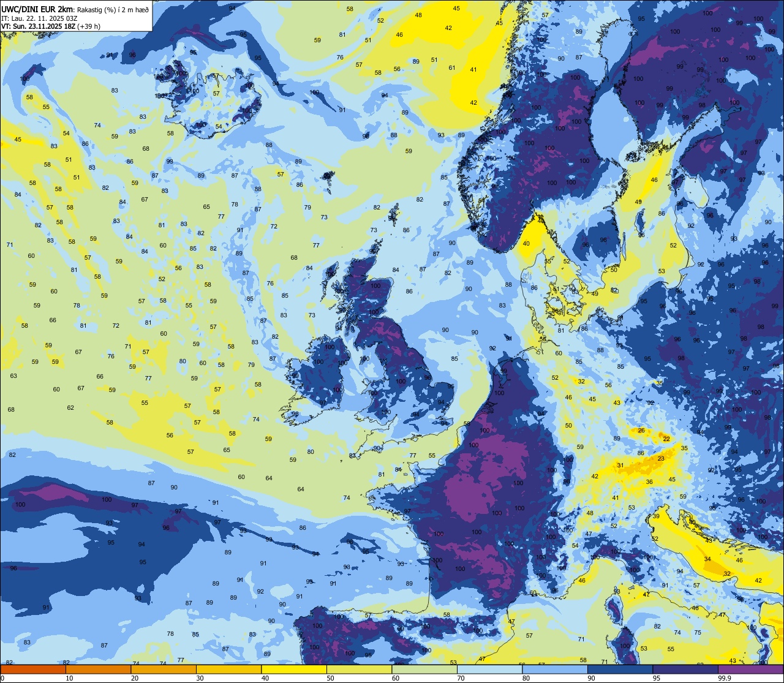Image resolution: width=784 pixels, height=683 pixels.
Task: Click the legend swatch between 40 and 50
Action: 294,669
